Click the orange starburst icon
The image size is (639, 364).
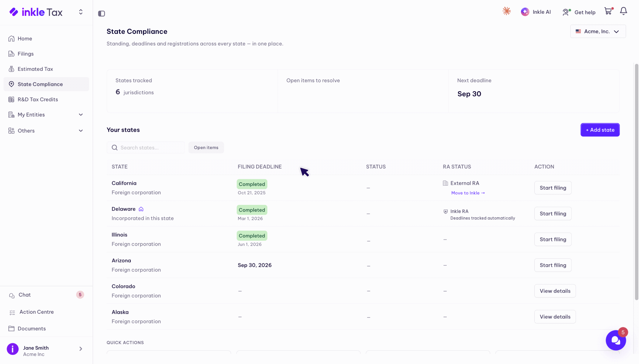coord(507,11)
